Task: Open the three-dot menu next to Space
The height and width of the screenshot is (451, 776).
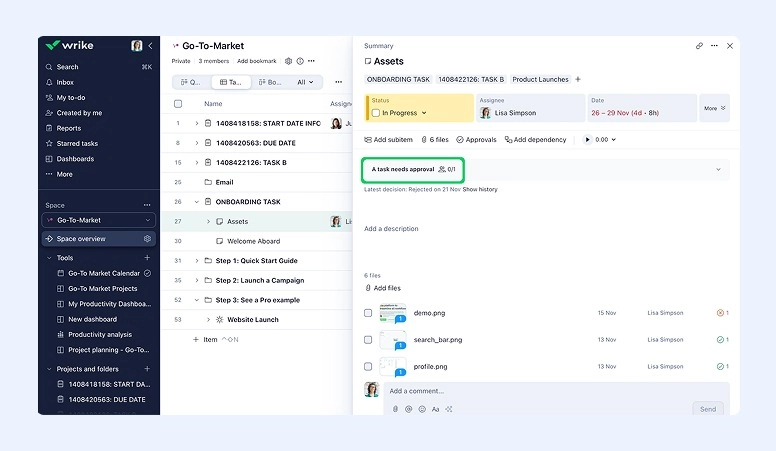Action: (x=147, y=205)
